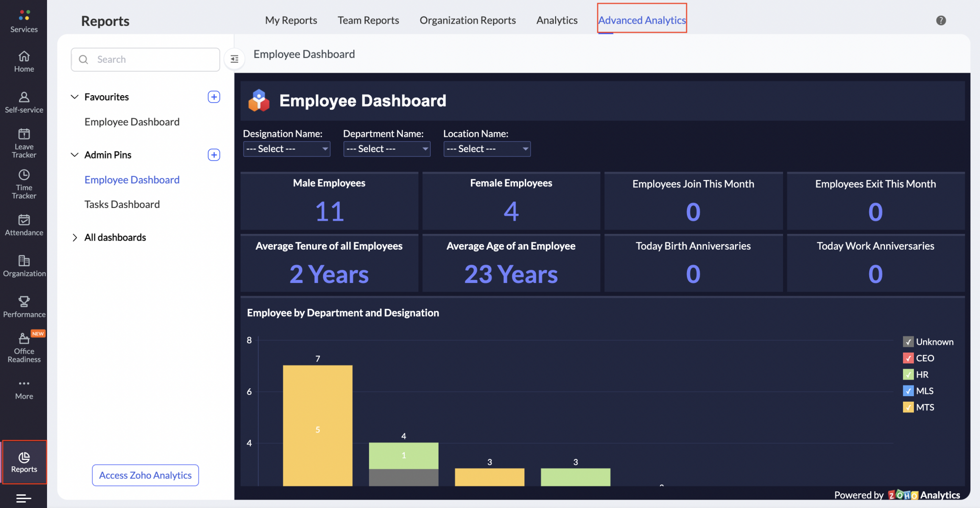Image resolution: width=980 pixels, height=508 pixels.
Task: Click Male Employees card value 11
Action: [x=329, y=212]
